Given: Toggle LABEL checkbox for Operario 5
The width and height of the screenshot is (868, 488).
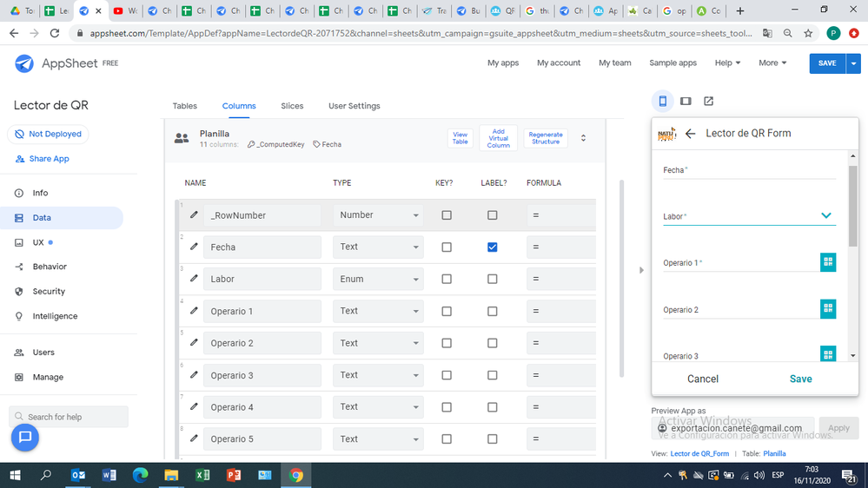Looking at the screenshot, I should click(492, 439).
